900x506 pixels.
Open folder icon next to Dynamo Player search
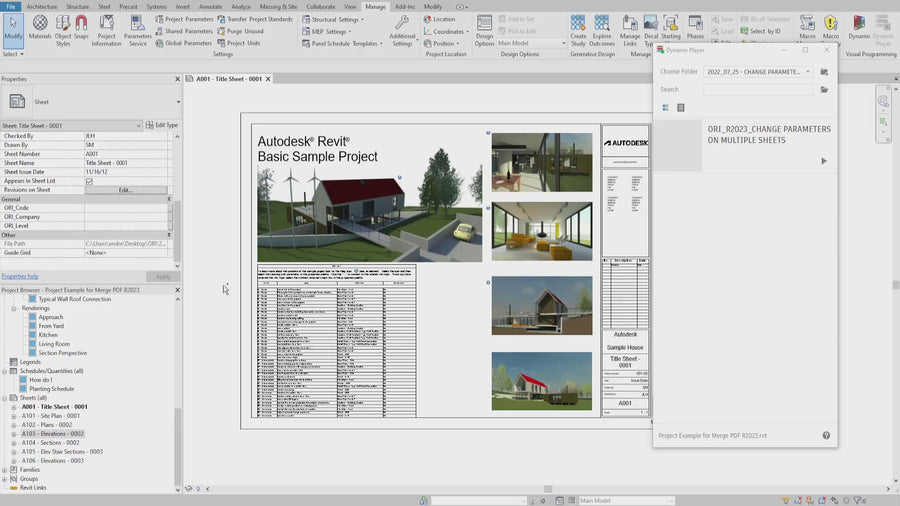(824, 89)
